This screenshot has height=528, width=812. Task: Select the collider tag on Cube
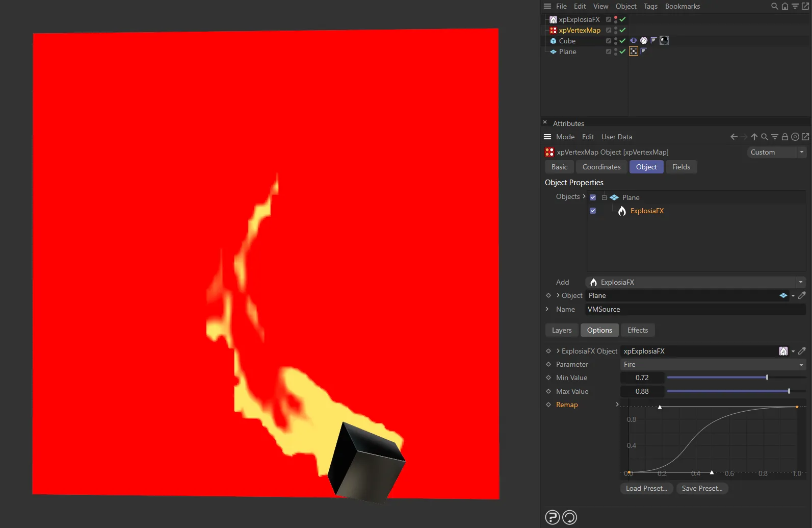coord(634,40)
